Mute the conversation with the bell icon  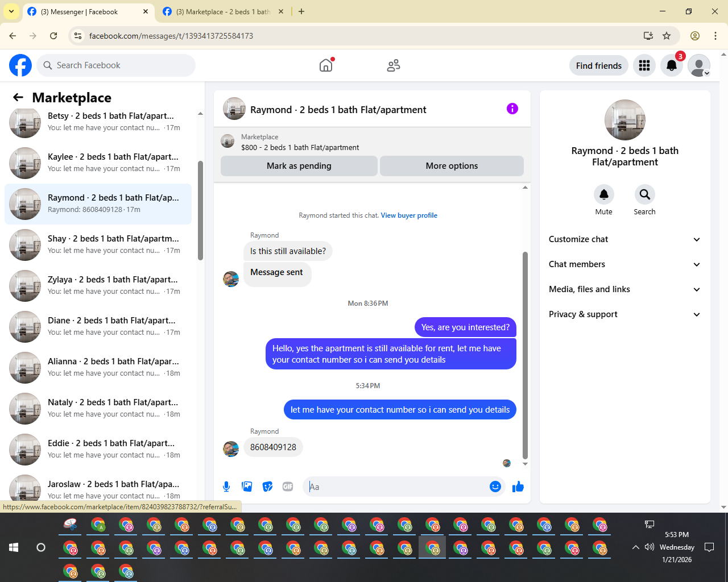pyautogui.click(x=604, y=194)
